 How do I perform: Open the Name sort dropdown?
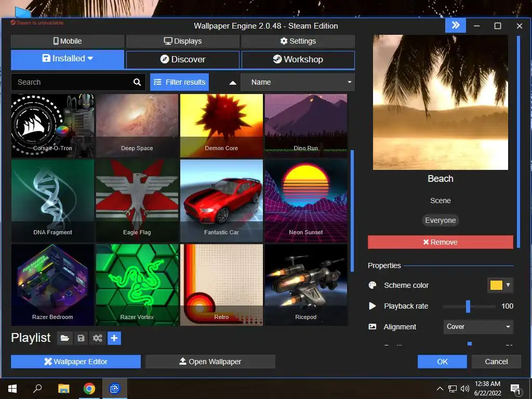point(298,82)
